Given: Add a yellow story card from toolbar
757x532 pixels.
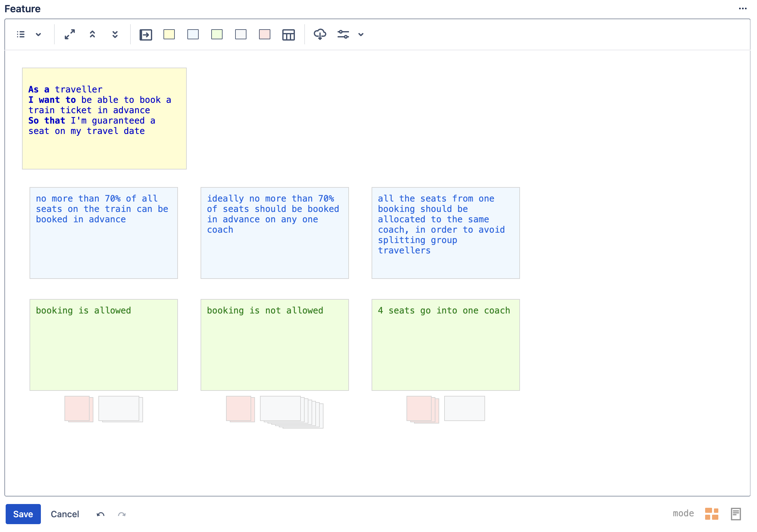Looking at the screenshot, I should (169, 34).
